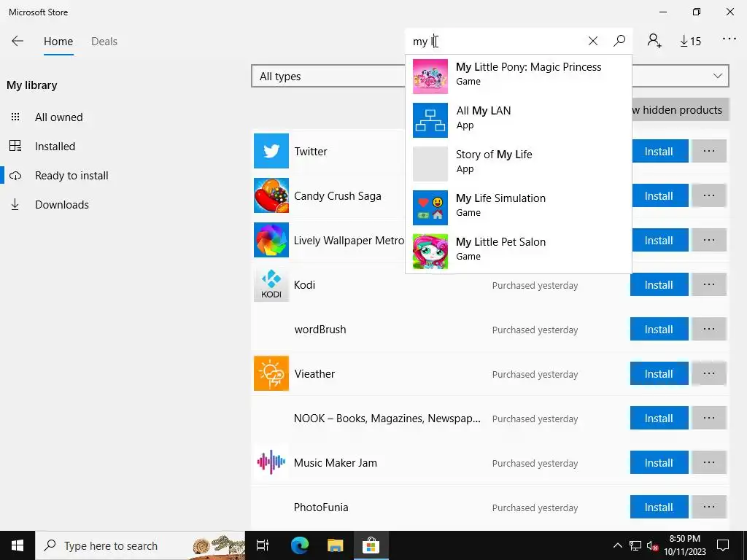The image size is (747, 560).
Task: Select All My LAN suggestion icon
Action: [x=430, y=120]
